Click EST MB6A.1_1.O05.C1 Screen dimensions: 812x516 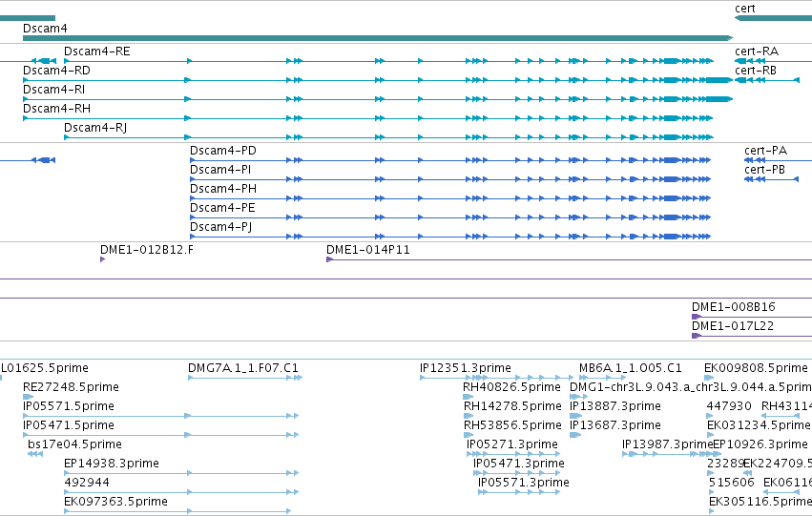pos(631,368)
